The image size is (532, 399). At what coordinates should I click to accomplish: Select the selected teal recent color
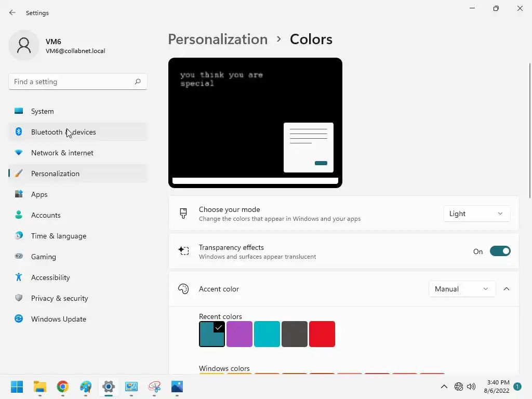click(x=212, y=334)
